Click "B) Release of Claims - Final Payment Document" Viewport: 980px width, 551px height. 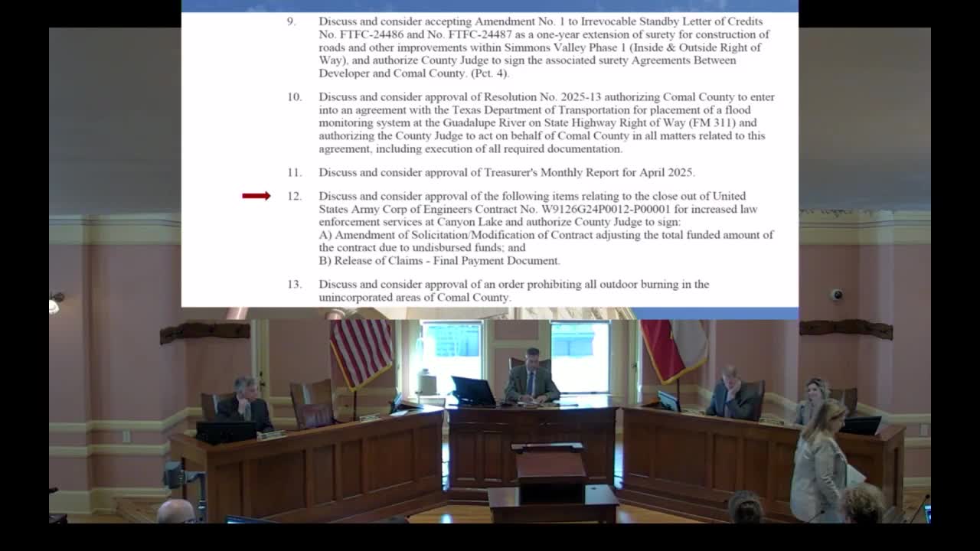(439, 261)
